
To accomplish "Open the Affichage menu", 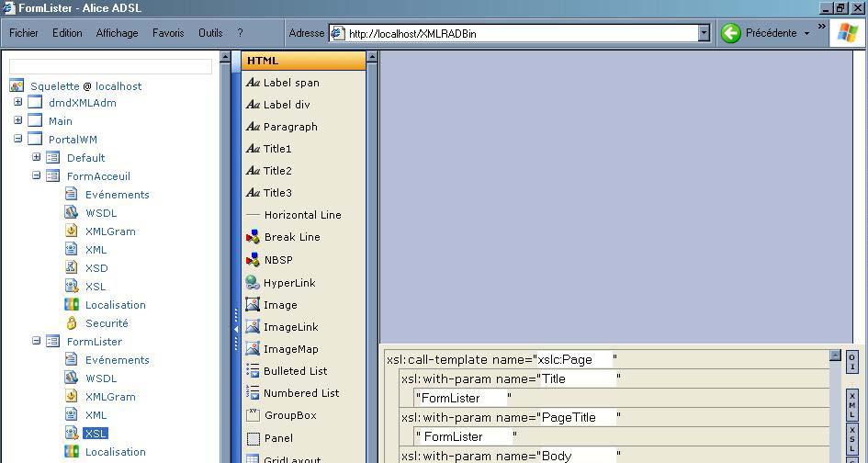I will [117, 33].
